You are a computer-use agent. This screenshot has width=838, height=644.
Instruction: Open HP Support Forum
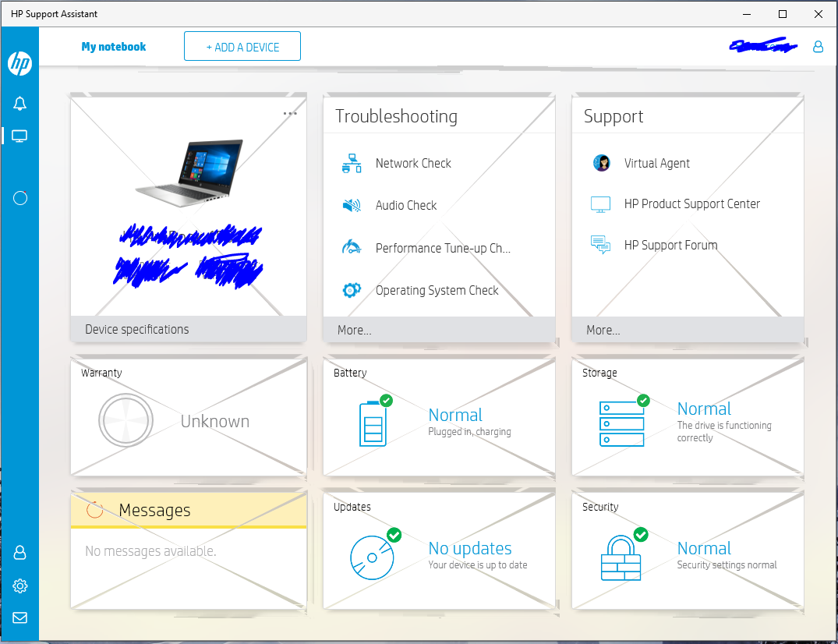(x=670, y=245)
